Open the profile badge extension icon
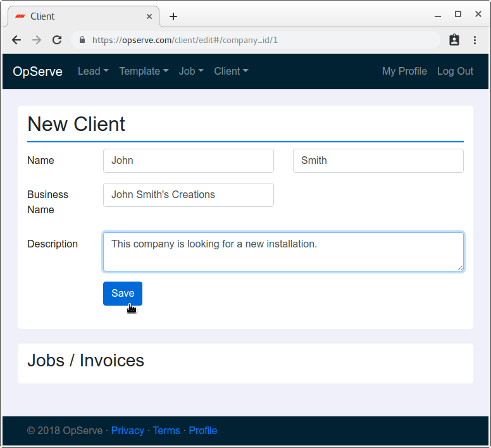 (x=454, y=40)
